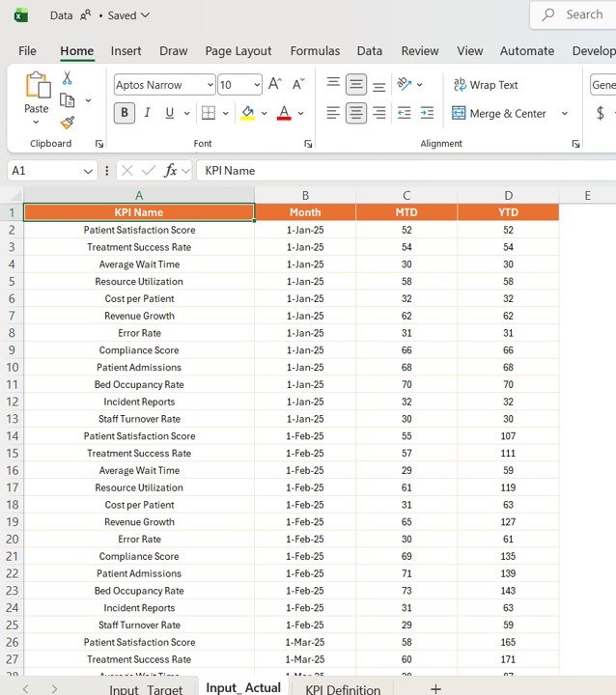Click the Search box in title bar

coord(579,14)
